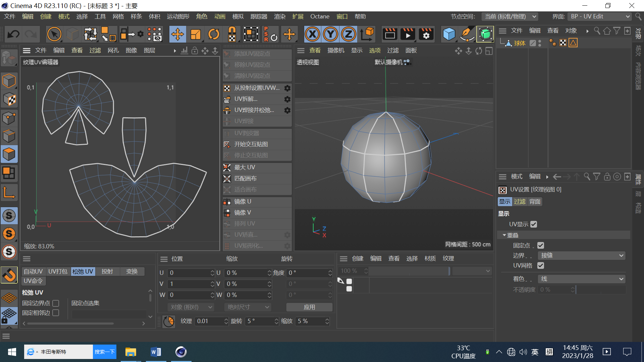Select the Scale tool icon
The image size is (644, 362).
point(196,34)
